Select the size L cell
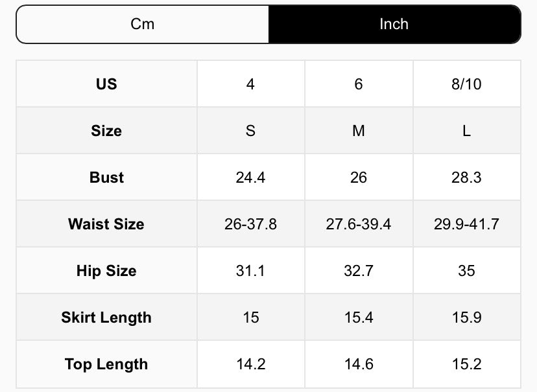Screen dimensions: 537x392 (466, 131)
